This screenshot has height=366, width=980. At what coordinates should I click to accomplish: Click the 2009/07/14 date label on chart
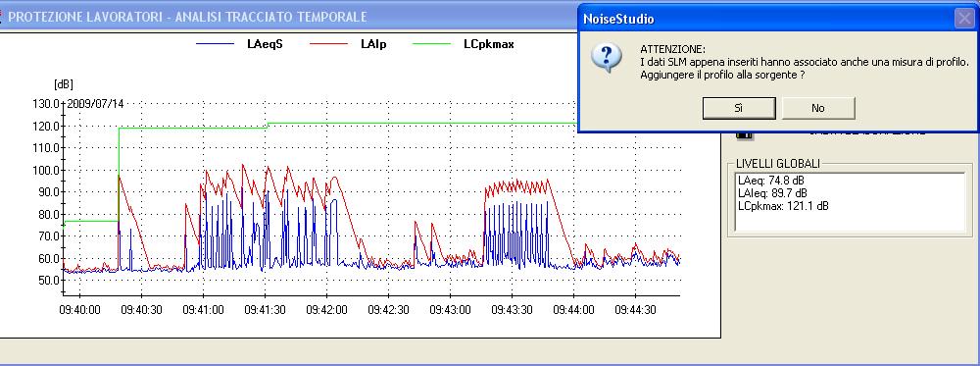(96, 104)
